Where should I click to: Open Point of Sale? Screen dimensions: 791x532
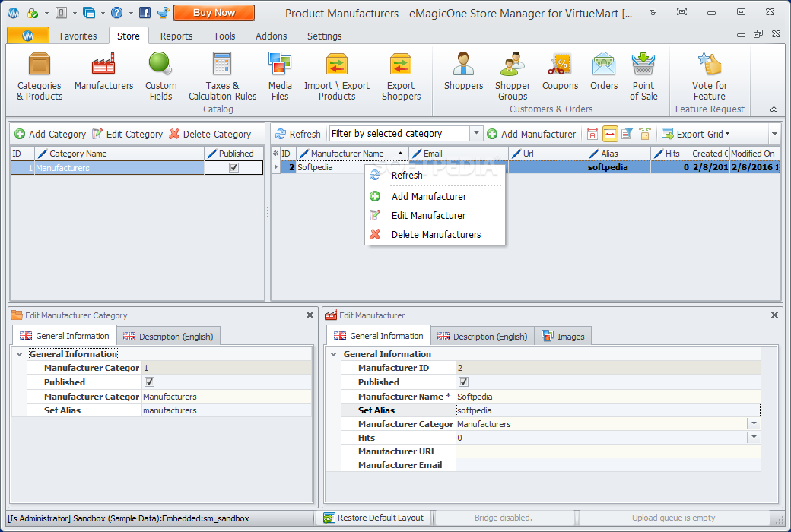tap(643, 76)
